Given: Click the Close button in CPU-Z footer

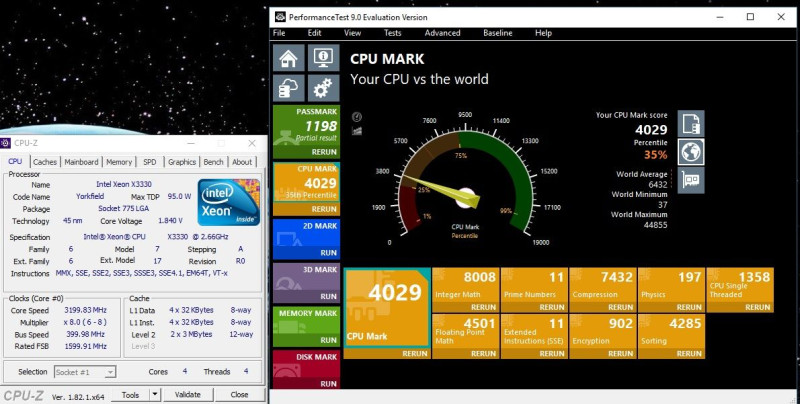Looking at the screenshot, I should click(x=239, y=394).
